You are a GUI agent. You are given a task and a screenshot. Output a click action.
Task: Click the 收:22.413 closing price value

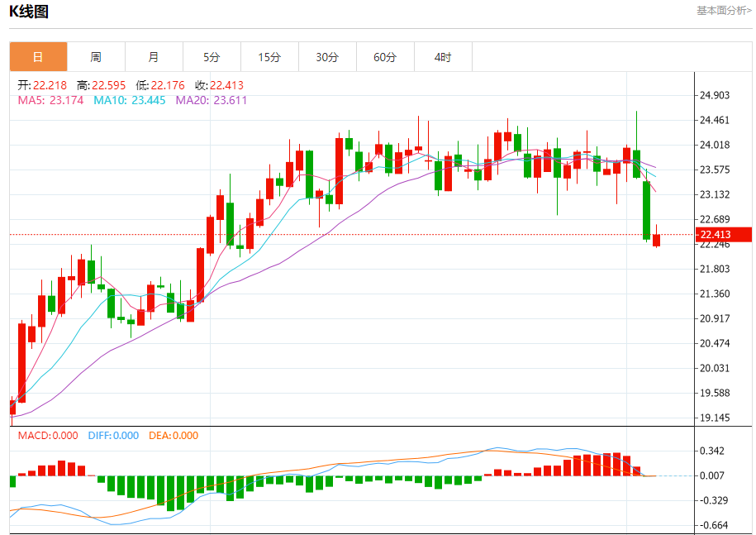220,85
